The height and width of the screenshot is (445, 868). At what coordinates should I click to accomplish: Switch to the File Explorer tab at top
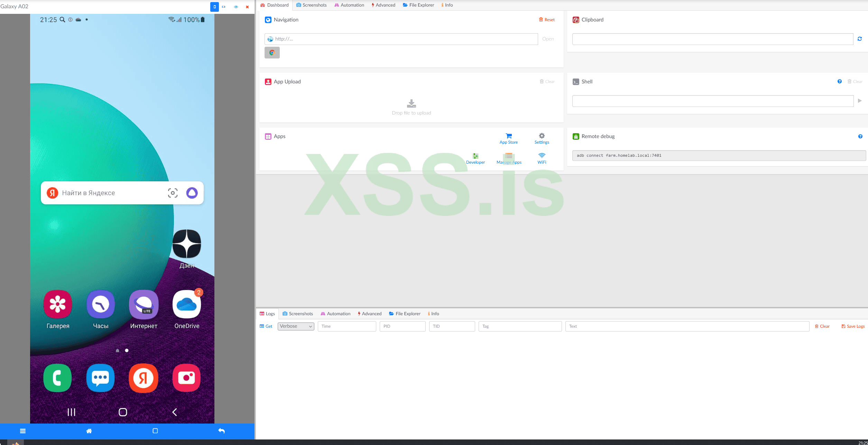pyautogui.click(x=418, y=5)
